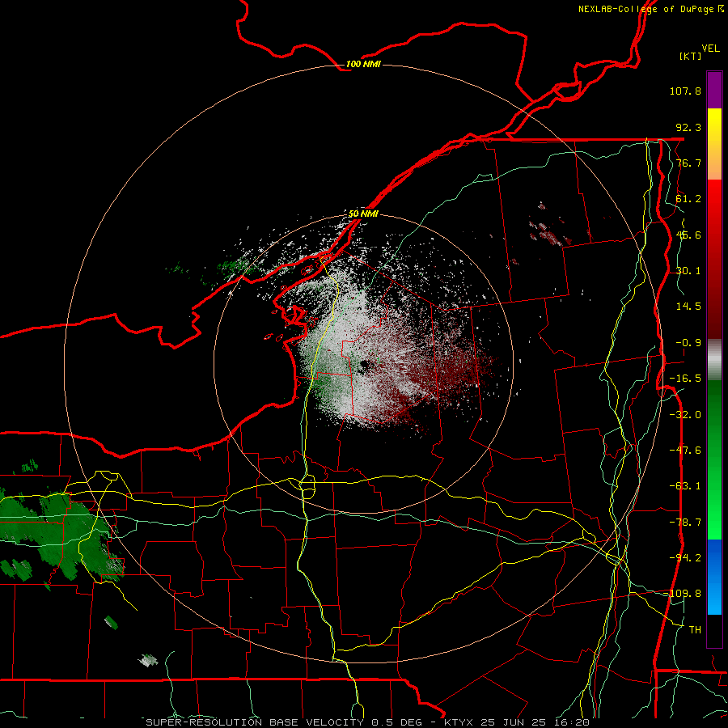This screenshot has height=728, width=728.
Task: Click the 61.2 velocity scale value
Action: click(688, 199)
